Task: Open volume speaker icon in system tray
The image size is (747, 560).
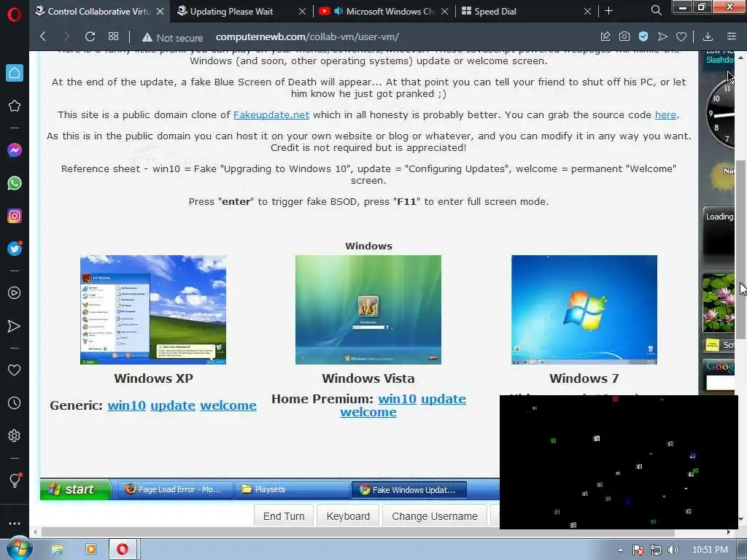Action: point(673,550)
